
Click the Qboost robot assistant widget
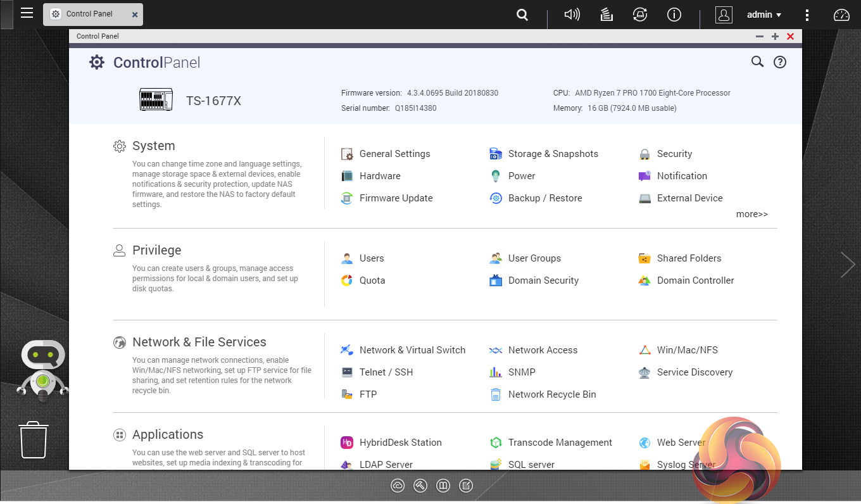pos(42,370)
